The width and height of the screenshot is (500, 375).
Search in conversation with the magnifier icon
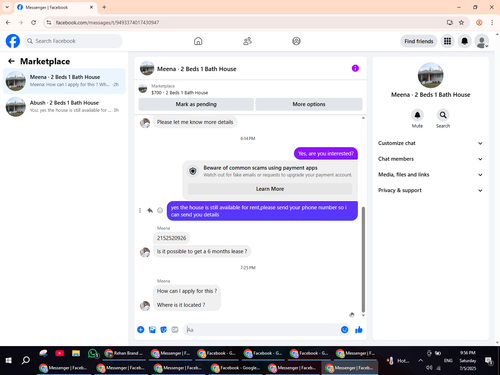[x=443, y=115]
